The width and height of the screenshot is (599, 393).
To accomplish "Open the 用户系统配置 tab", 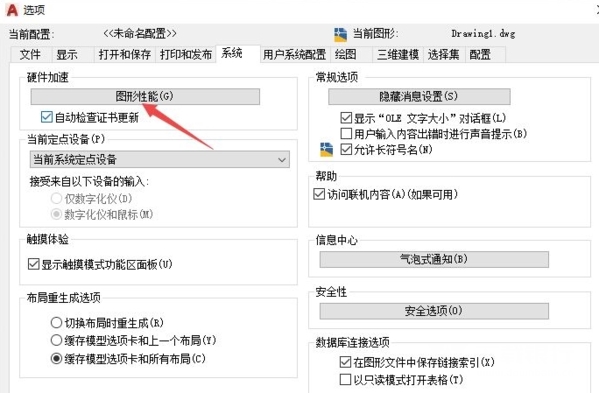I will coord(294,55).
